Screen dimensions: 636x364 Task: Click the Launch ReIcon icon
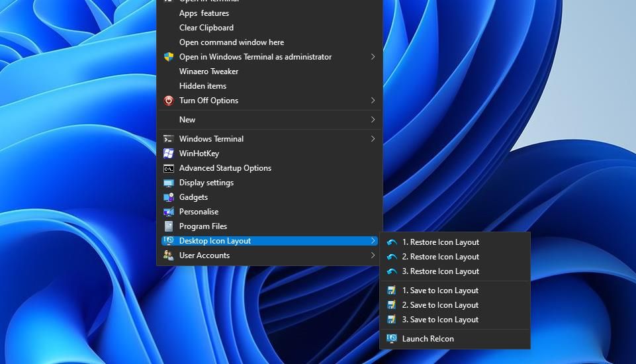(392, 339)
